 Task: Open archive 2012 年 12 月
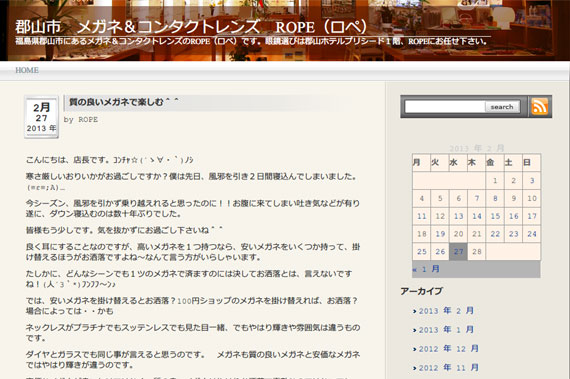449,349
